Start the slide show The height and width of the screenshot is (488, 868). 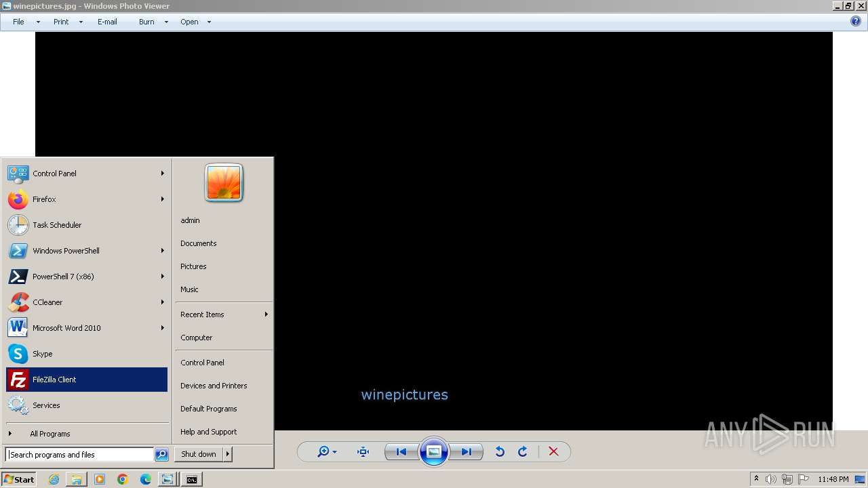click(x=434, y=452)
